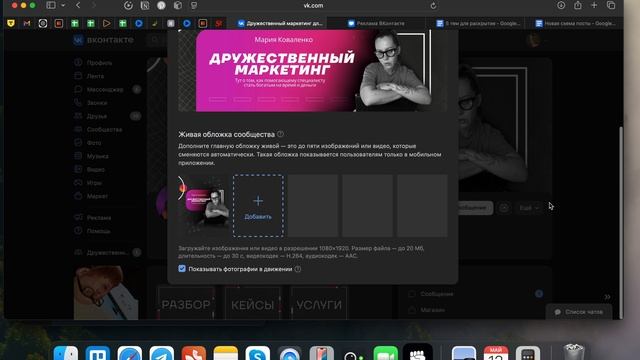Open the РАЗБОР menu tile
Screen dimensions: 640x360
(x=186, y=303)
